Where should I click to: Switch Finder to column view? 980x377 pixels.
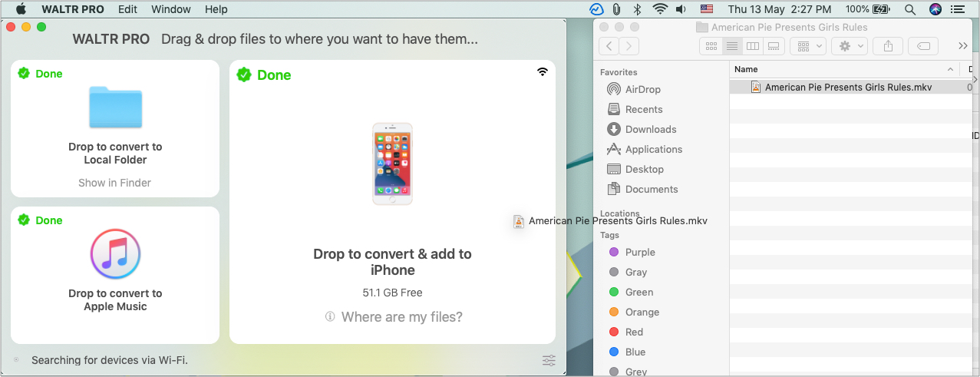[753, 46]
